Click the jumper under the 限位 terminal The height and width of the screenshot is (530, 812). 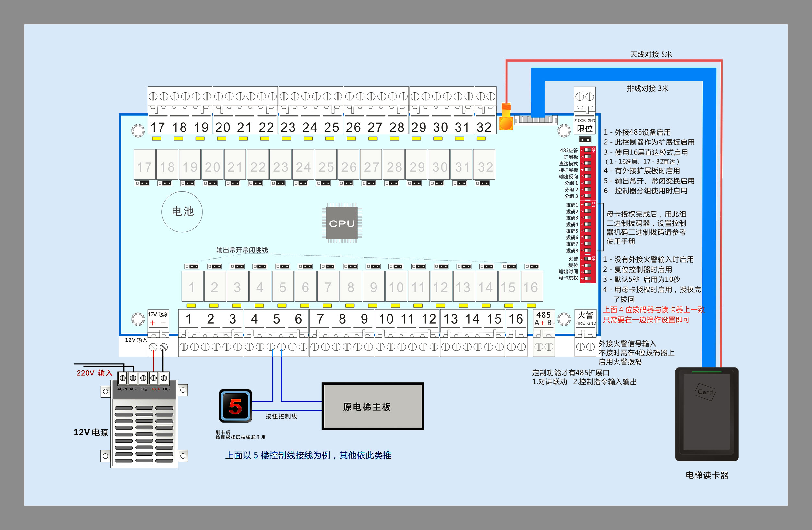point(585,140)
